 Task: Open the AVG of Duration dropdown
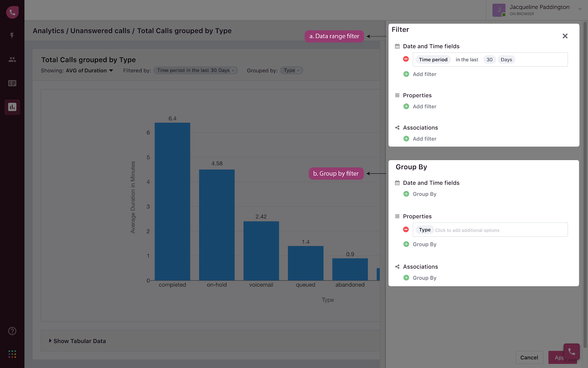(89, 71)
